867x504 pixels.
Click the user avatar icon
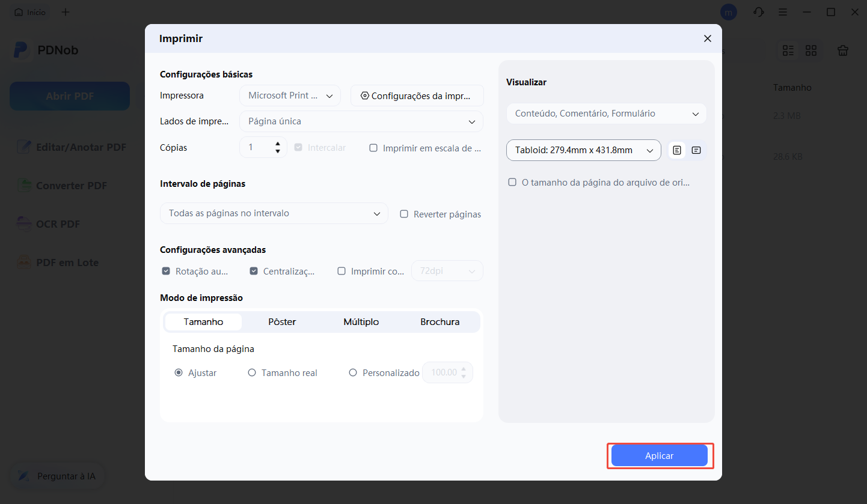pos(729,12)
